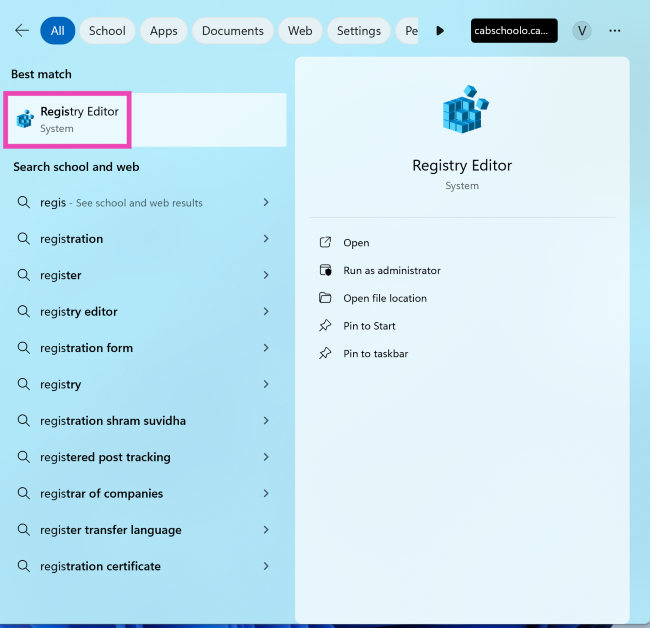The height and width of the screenshot is (628, 650).
Task: Click the back arrow icon
Action: (22, 31)
